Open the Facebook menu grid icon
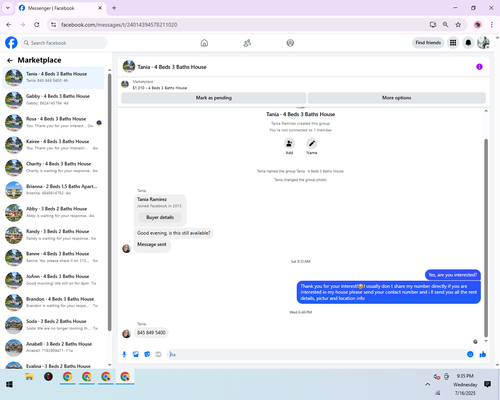 coord(453,43)
